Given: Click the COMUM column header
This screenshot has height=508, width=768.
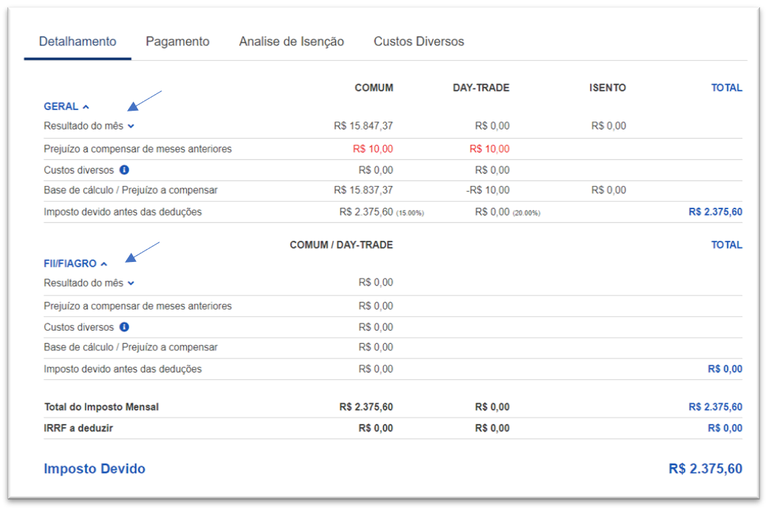Looking at the screenshot, I should 374,88.
